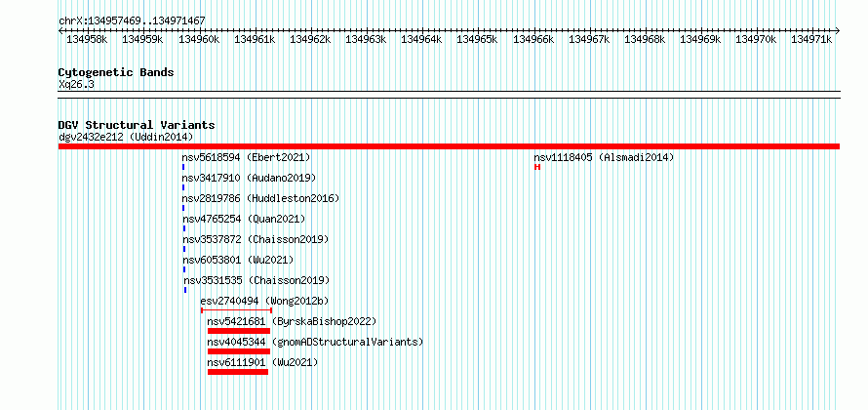Click the blue marker under nsv5618594
The image size is (868, 410).
183,167
